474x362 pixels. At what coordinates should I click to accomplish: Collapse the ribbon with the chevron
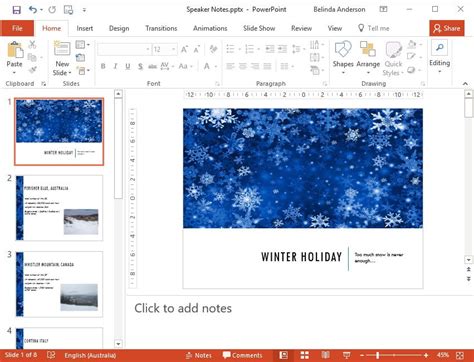(465, 84)
